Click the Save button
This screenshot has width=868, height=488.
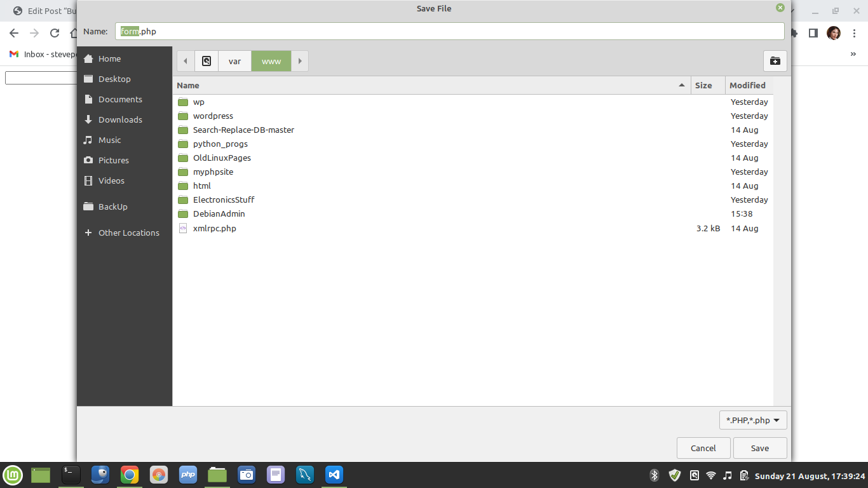tap(760, 448)
